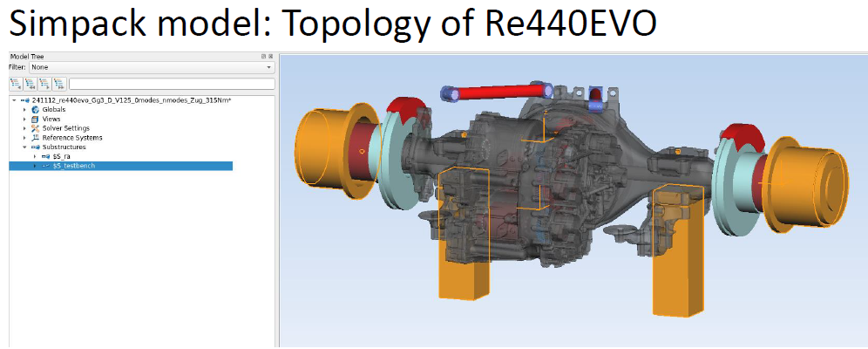Click the expand tree icon with single right arrow
The height and width of the screenshot is (349, 868).
(44, 85)
